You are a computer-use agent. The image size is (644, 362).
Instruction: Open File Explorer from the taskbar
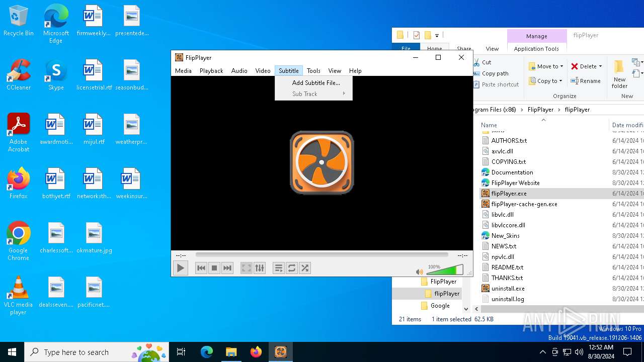pos(231,352)
